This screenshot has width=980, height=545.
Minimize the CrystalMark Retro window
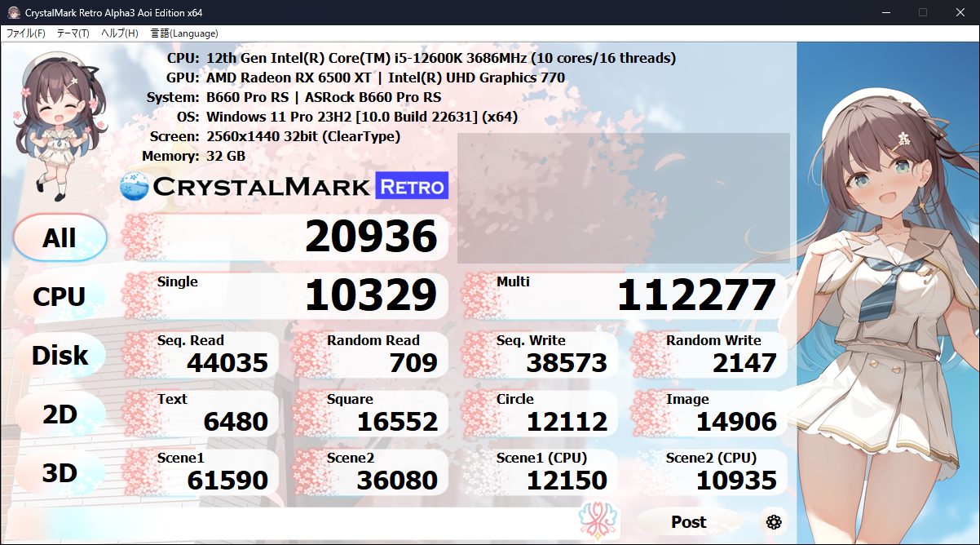click(886, 12)
